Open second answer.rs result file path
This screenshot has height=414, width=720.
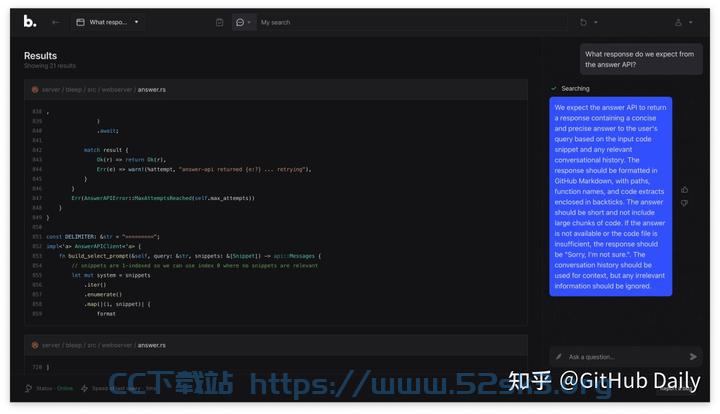click(x=104, y=345)
